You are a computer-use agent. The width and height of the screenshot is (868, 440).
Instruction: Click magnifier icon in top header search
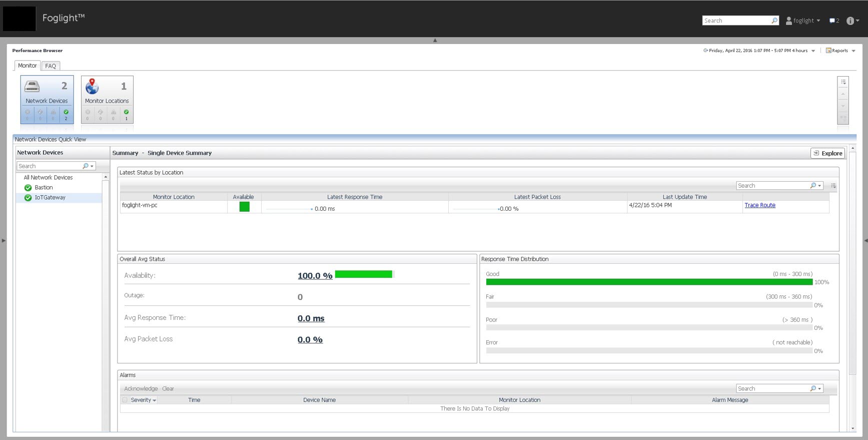point(774,21)
